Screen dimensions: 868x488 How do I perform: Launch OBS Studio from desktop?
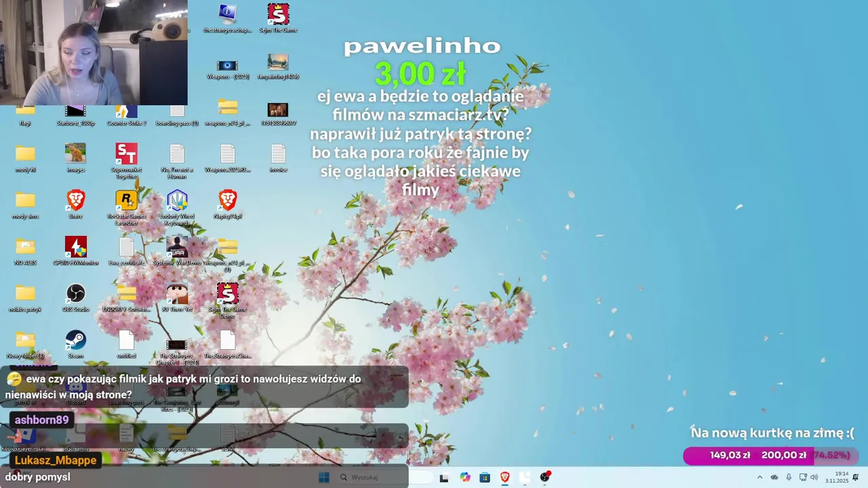point(75,298)
